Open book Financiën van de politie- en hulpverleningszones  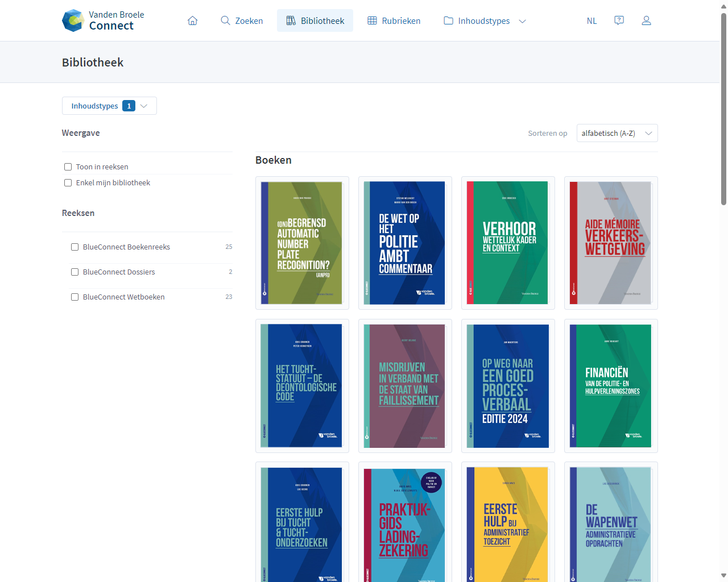click(611, 386)
